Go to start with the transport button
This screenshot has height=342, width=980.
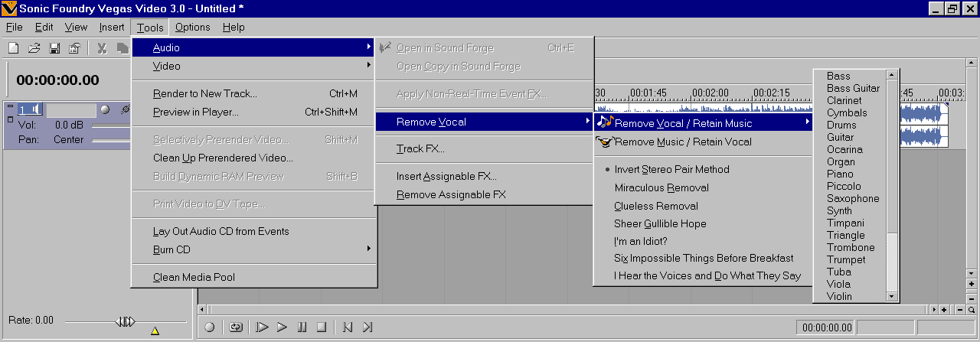coord(348,327)
